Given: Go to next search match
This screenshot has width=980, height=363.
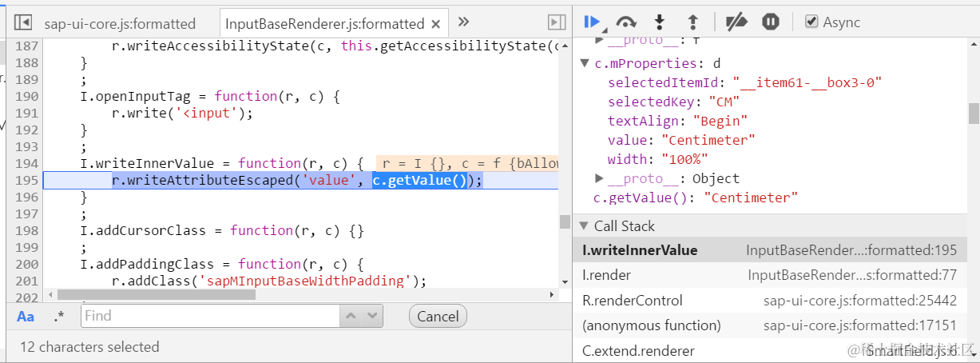Looking at the screenshot, I should [371, 316].
